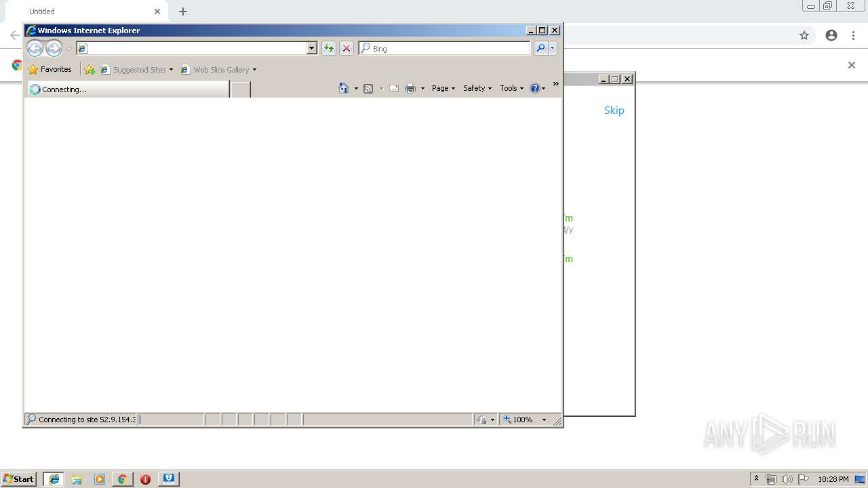The width and height of the screenshot is (868, 488).
Task: Open the Page menu
Action: [x=443, y=88]
